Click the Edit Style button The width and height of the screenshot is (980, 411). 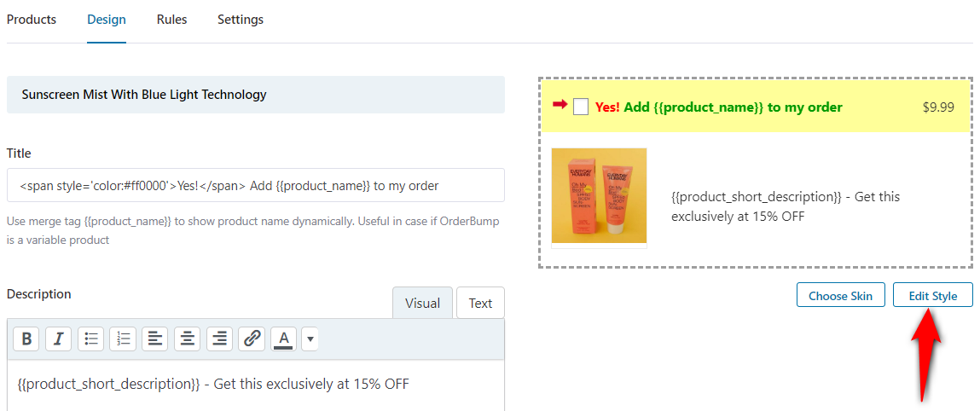933,295
